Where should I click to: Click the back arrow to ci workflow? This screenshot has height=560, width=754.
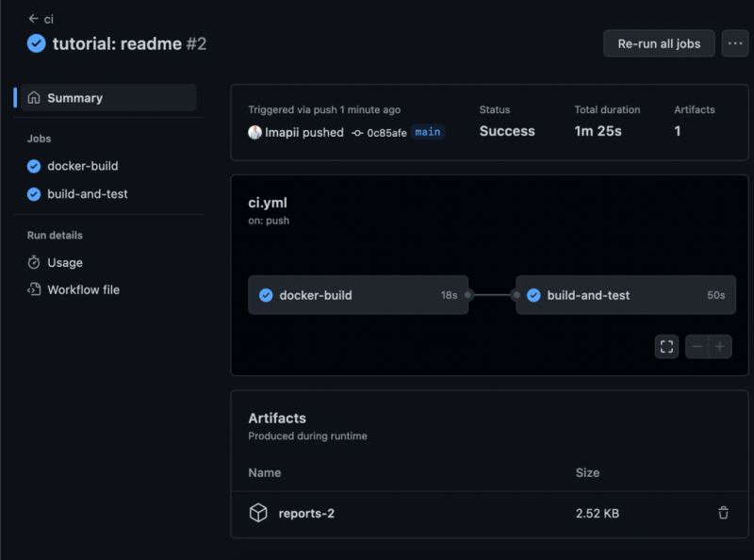coord(34,19)
